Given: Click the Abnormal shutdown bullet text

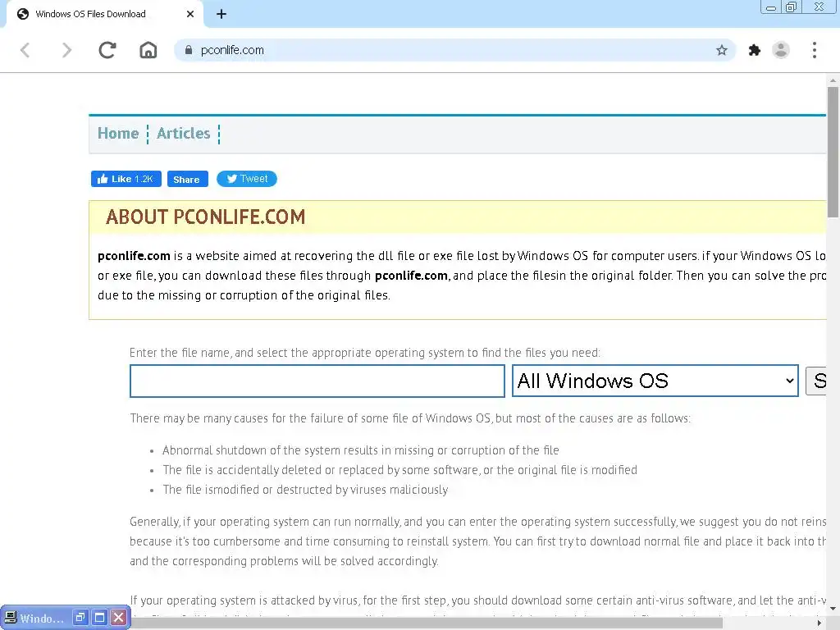Looking at the screenshot, I should [361, 450].
